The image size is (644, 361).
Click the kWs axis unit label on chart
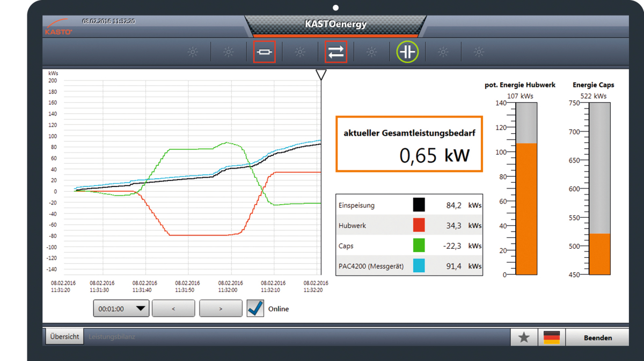[x=53, y=73]
